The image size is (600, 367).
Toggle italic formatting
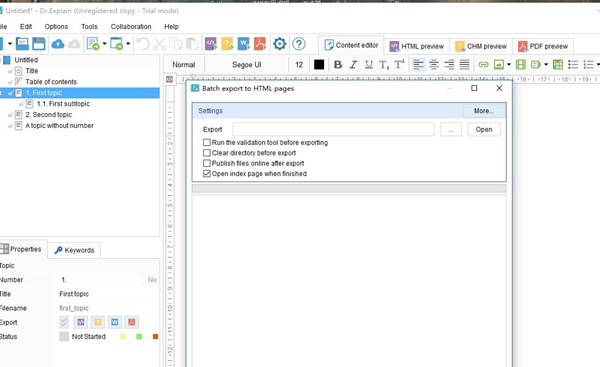coord(353,65)
